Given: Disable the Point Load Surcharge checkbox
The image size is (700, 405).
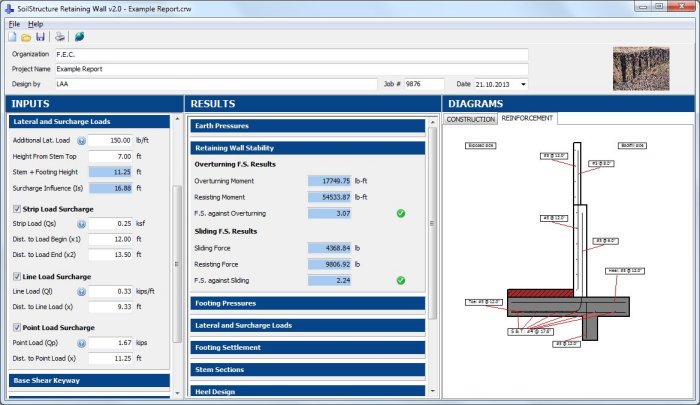Looking at the screenshot, I should click(x=16, y=327).
